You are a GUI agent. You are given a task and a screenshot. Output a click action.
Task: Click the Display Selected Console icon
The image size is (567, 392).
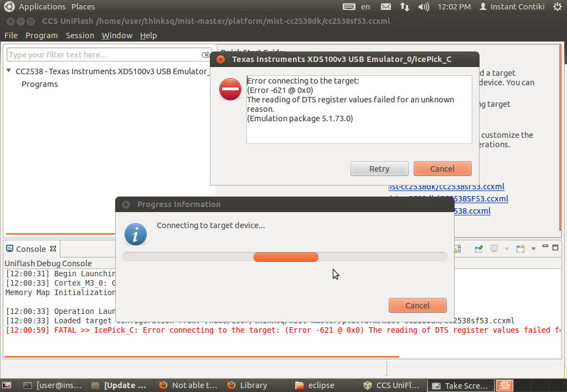[494, 249]
